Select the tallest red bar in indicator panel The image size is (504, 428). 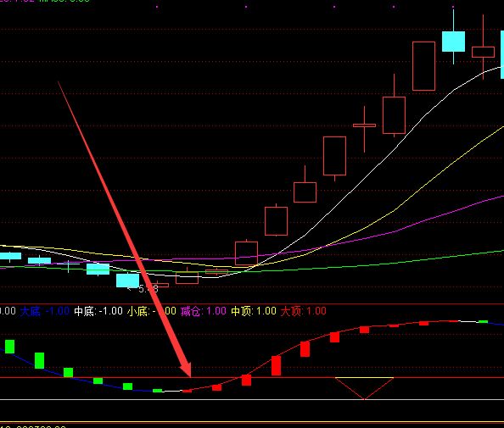[276, 365]
